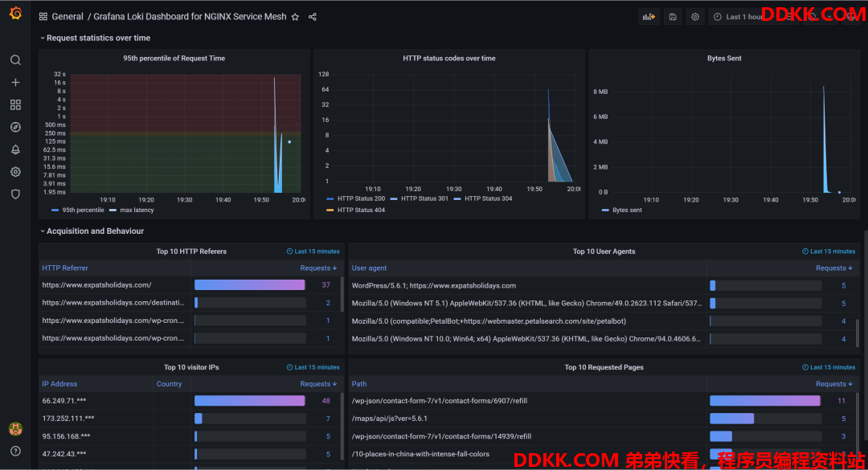Select IP address 95.156.168.*** row
This screenshot has width=868, height=470.
(x=190, y=437)
